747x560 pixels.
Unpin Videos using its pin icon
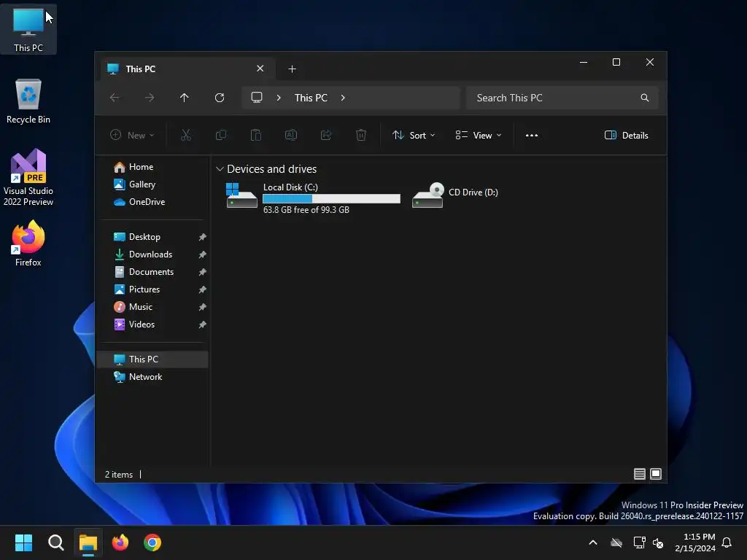tap(203, 324)
